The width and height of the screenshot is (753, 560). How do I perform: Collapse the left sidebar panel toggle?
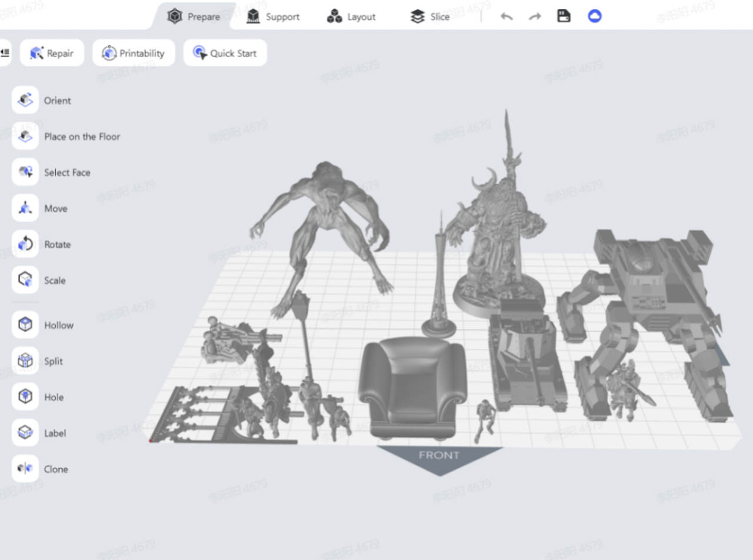click(5, 53)
